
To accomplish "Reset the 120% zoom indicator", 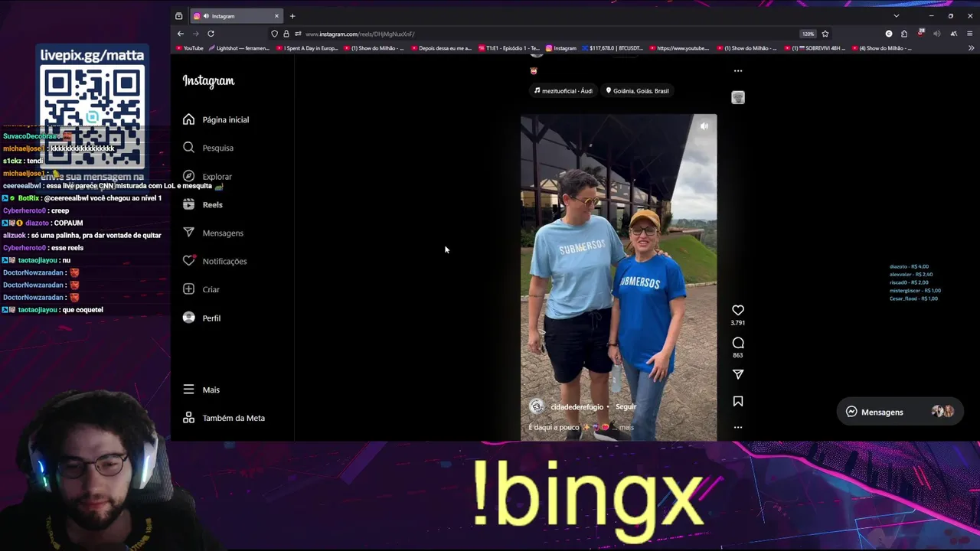I will pos(808,34).
